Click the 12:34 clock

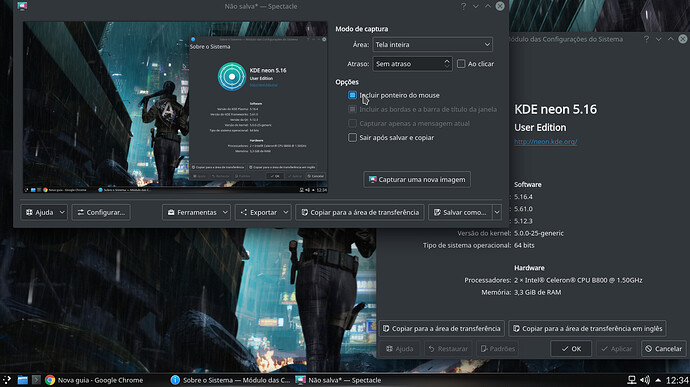[x=677, y=380]
